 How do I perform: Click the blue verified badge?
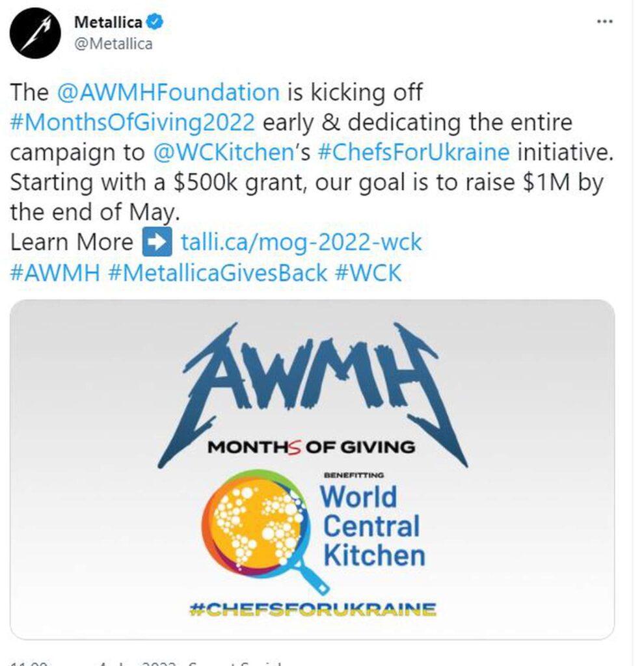(x=154, y=23)
